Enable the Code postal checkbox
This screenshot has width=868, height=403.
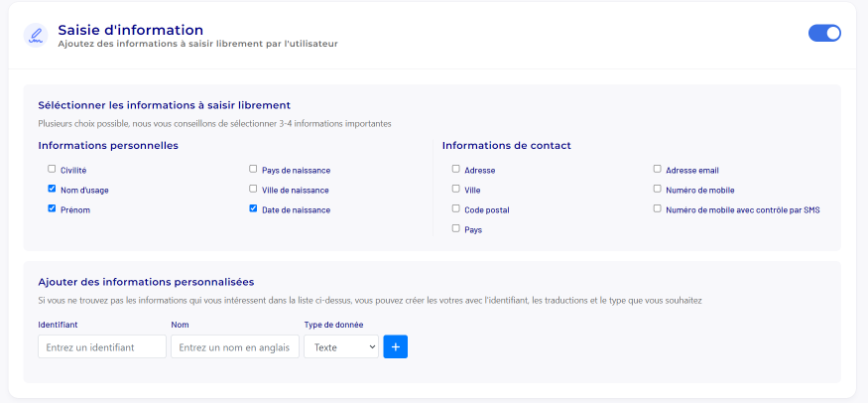(x=455, y=208)
